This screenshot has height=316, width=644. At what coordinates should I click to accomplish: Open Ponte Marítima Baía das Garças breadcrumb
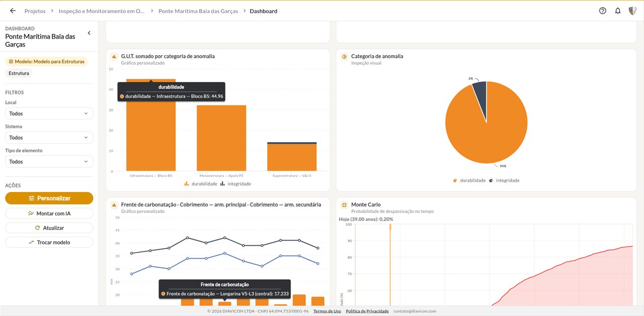[199, 11]
